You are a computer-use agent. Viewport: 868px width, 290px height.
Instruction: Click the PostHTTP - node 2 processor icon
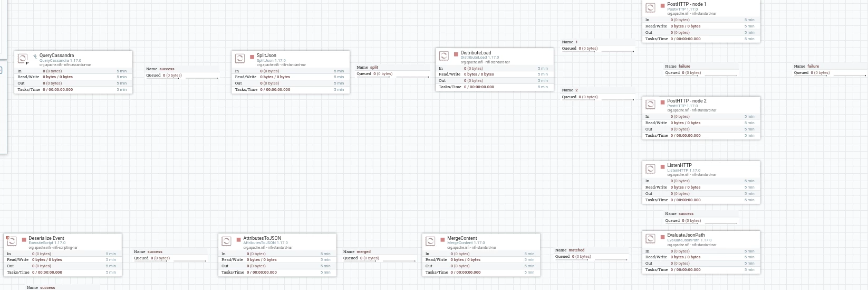pyautogui.click(x=650, y=104)
